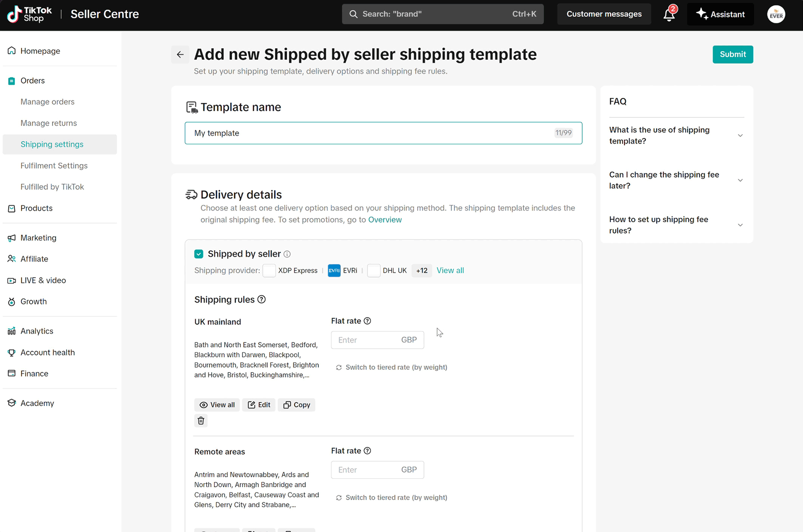Expand 'How to set up shipping fee rules?'
This screenshot has width=803, height=532.
coord(740,225)
